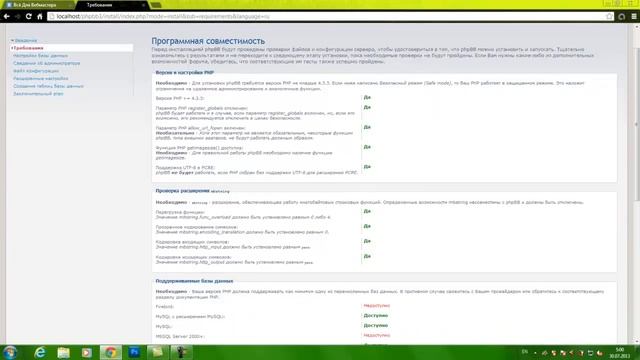Click 'Недоступно' status for MSSQL Server 2000+
Image resolution: width=640 pixels, height=360 pixels.
pyautogui.click(x=376, y=336)
